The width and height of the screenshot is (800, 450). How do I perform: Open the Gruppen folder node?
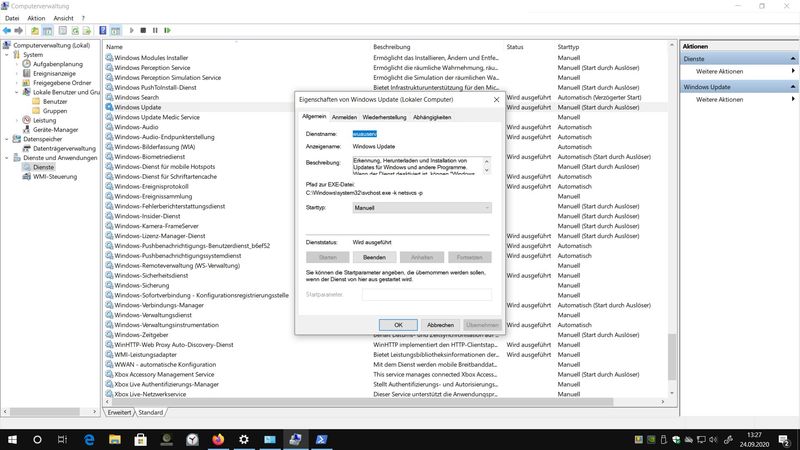[55, 111]
